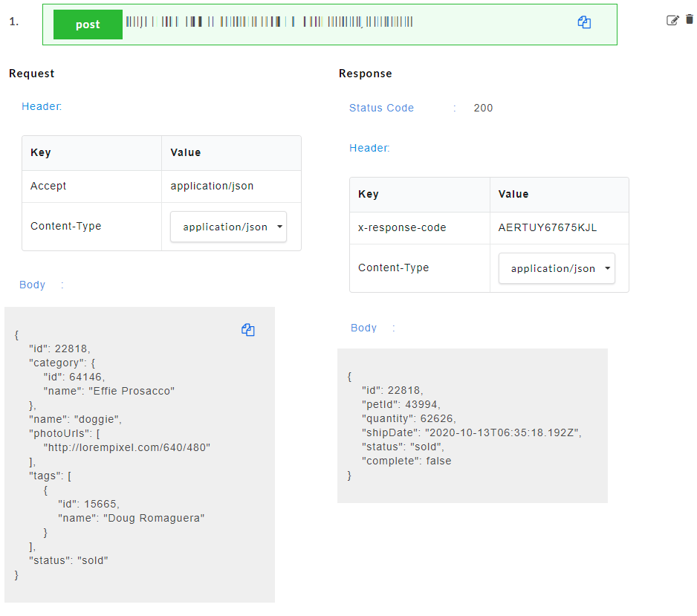This screenshot has height=616, width=697.
Task: Select the 200 status code value
Action: [x=483, y=108]
